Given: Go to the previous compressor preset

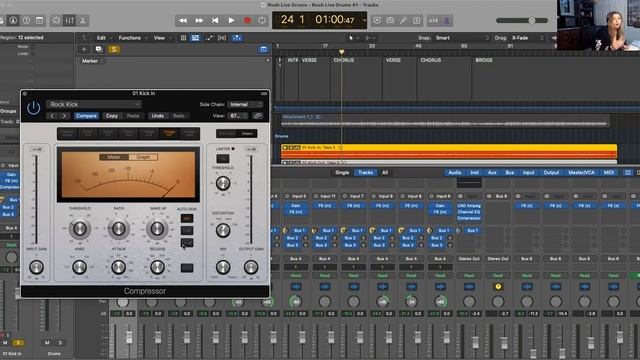Looking at the screenshot, I should [x=52, y=116].
